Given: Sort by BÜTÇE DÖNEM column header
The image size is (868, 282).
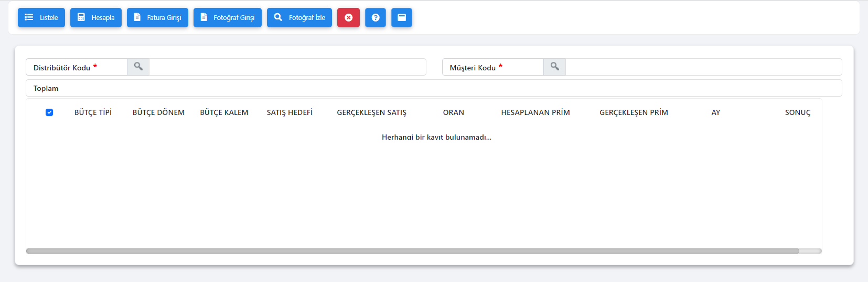Looking at the screenshot, I should pos(158,112).
